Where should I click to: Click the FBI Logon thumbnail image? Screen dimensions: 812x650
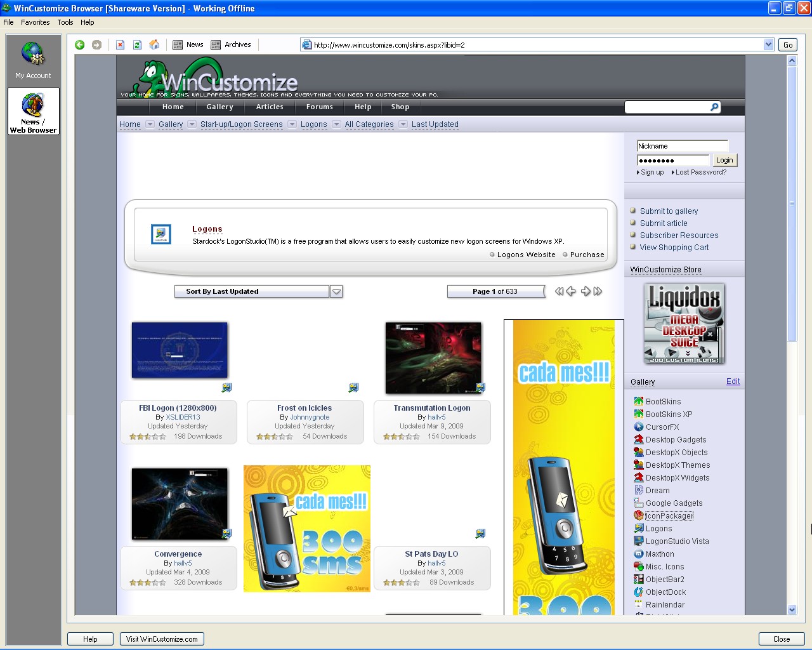pos(180,350)
